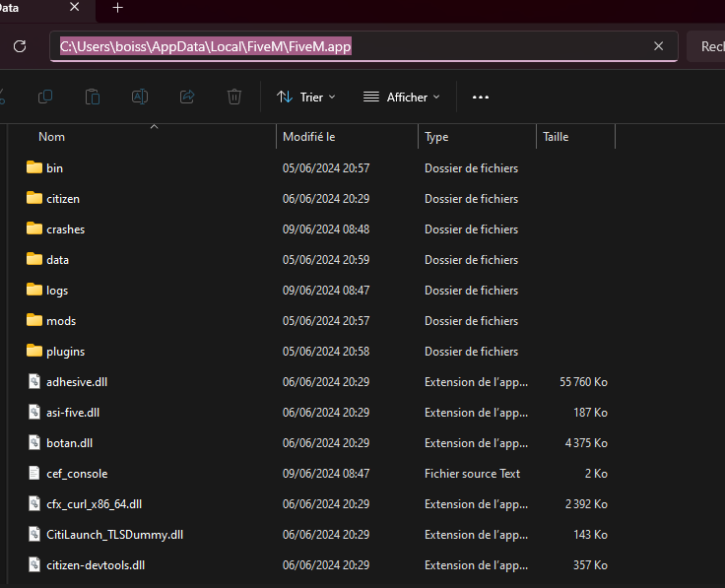
Task: Open a new tab with plus button
Action: click(118, 8)
